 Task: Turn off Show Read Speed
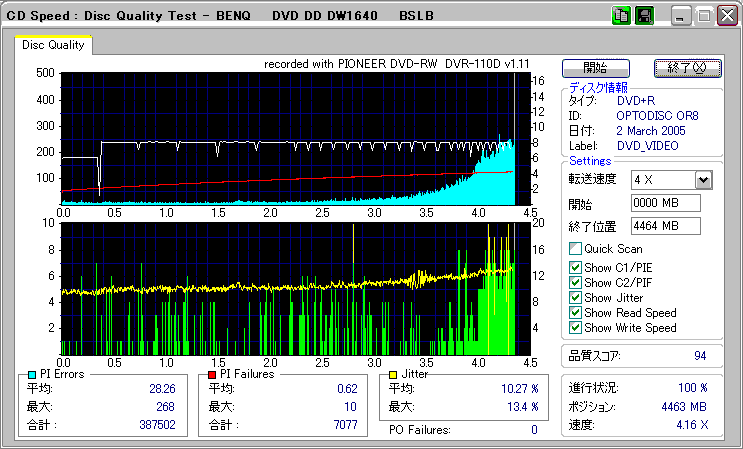point(575,313)
